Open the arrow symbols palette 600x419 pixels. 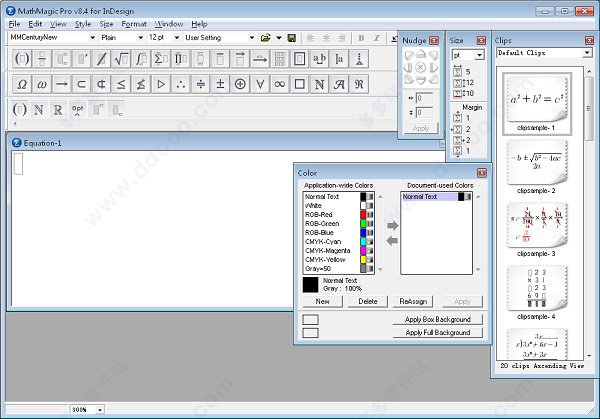click(62, 84)
